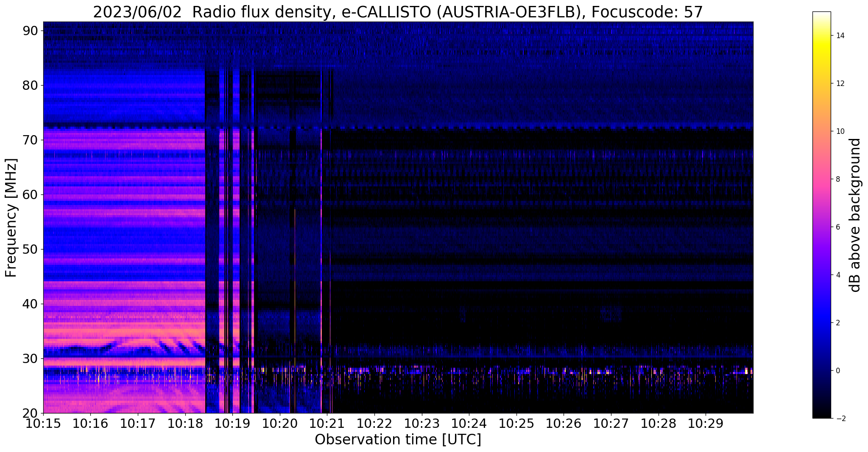The image size is (868, 452).
Task: Click the colorbar tick label 2
Action: (x=837, y=323)
